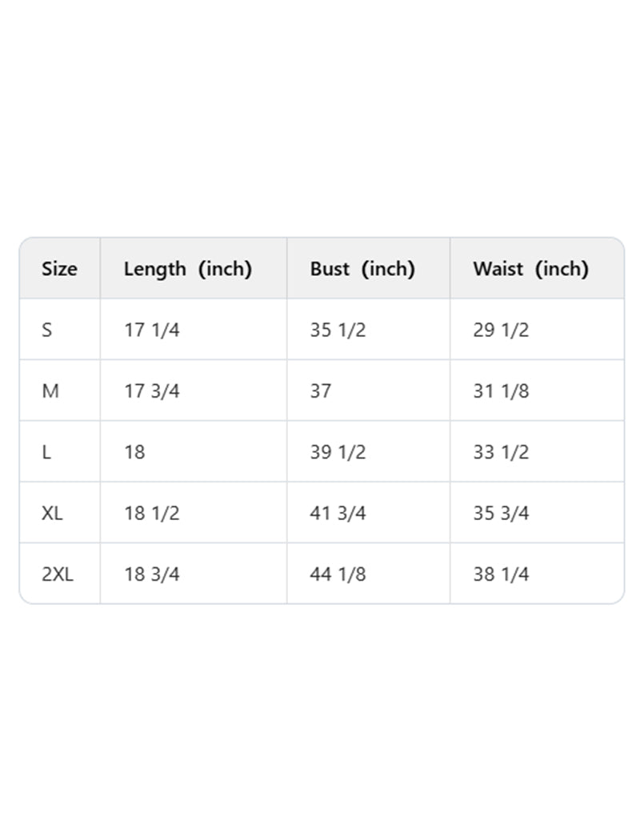Select the M size row label

pos(50,391)
